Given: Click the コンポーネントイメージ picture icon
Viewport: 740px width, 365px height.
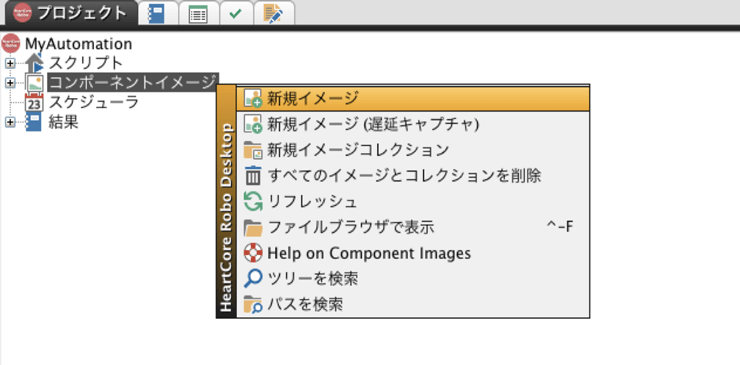Looking at the screenshot, I should coord(34,83).
